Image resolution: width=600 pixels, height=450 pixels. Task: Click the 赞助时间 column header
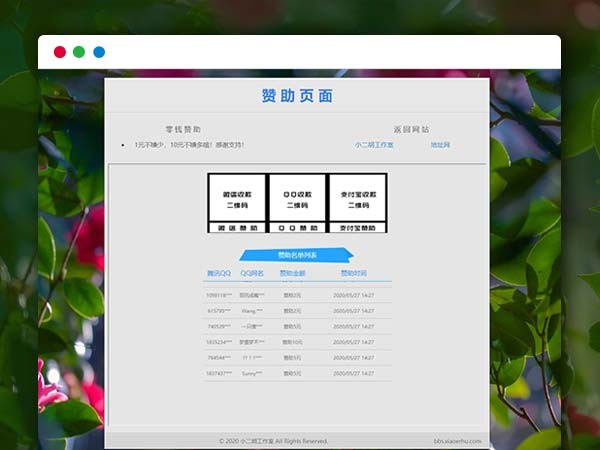[353, 273]
